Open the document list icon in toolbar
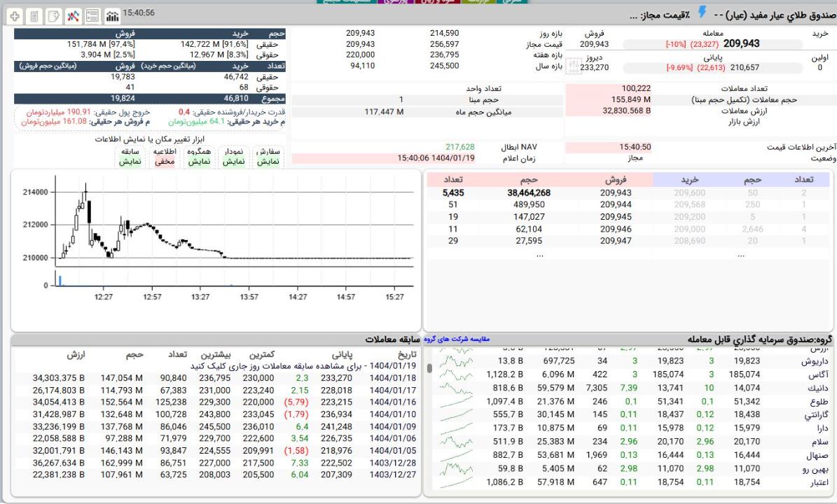Screen dimensions: 837x504 (34, 15)
